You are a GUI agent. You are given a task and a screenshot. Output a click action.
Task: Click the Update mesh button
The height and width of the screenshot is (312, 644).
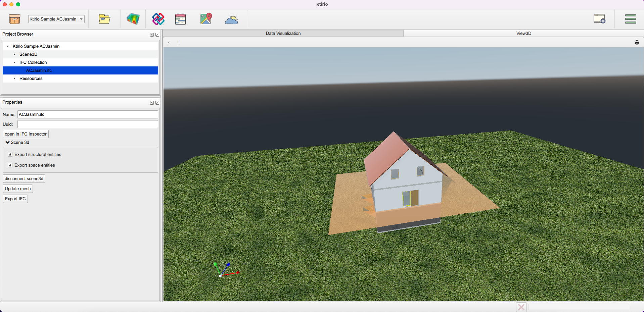pyautogui.click(x=17, y=189)
